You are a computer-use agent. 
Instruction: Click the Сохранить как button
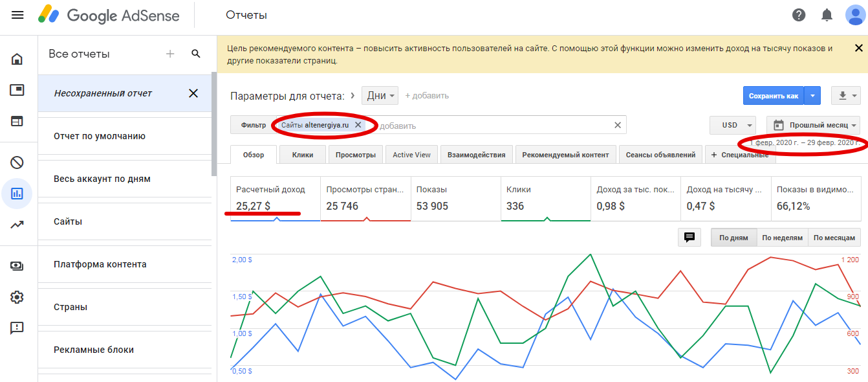tap(774, 96)
